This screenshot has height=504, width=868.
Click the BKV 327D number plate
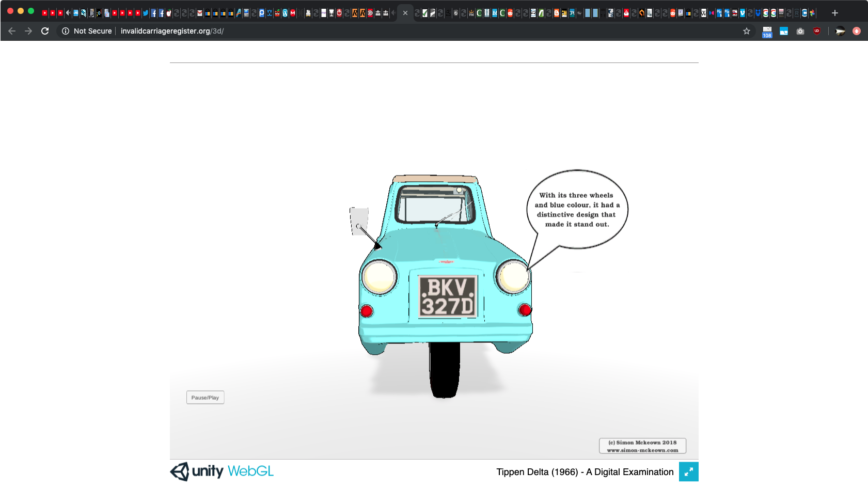(447, 296)
